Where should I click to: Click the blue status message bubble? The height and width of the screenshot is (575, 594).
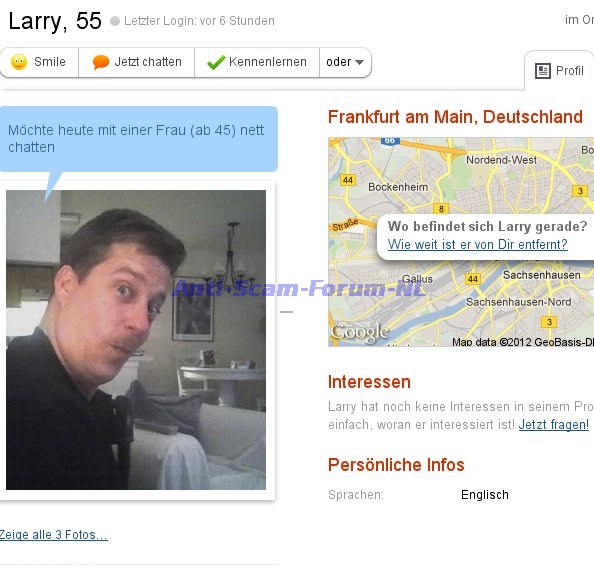139,139
